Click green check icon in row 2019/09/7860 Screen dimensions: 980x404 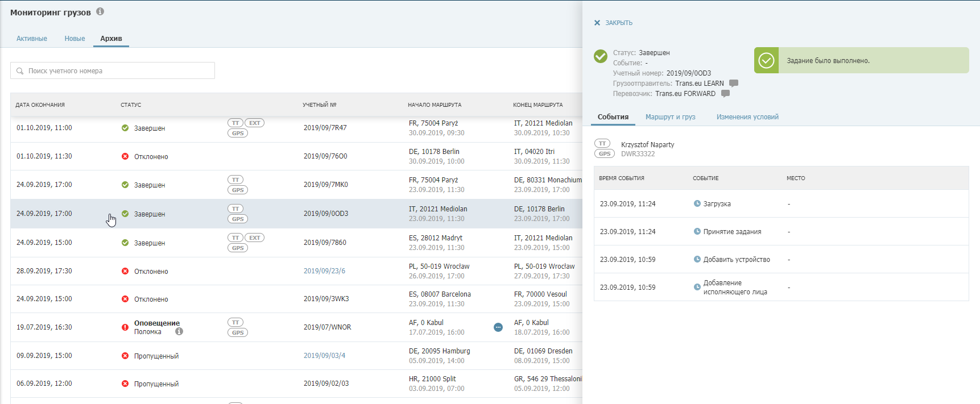[125, 243]
